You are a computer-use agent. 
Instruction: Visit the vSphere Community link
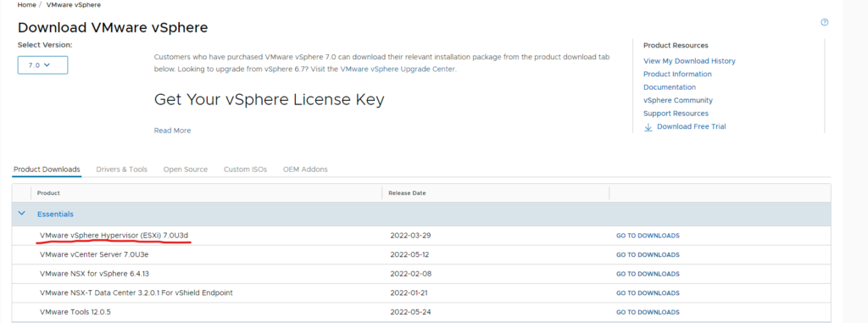678,100
